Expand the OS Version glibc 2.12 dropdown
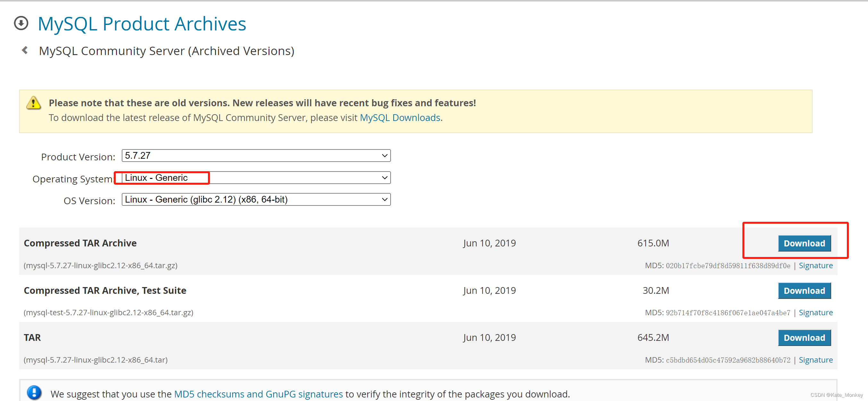 256,199
